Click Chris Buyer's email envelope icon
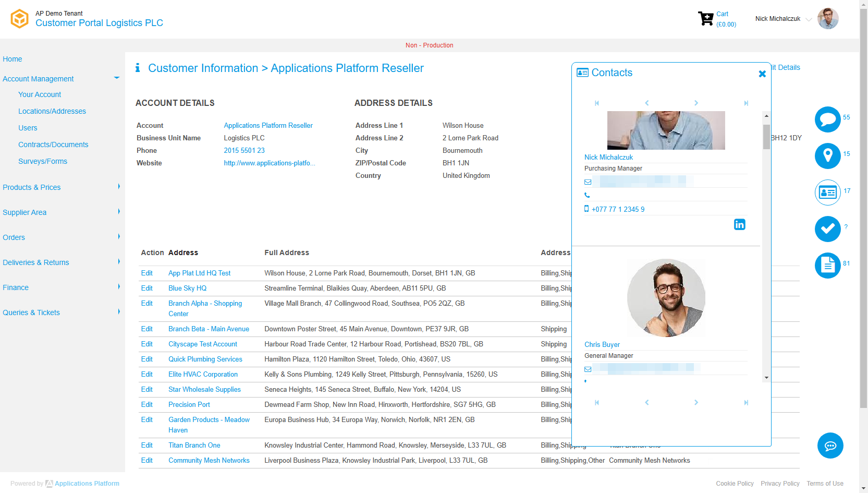The width and height of the screenshot is (868, 493). 588,369
